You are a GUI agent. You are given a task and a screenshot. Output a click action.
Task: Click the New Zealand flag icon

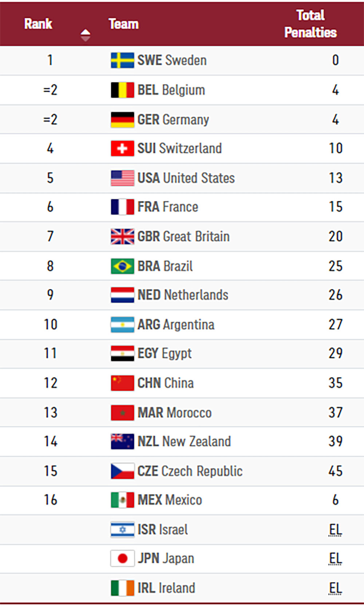pyautogui.click(x=122, y=442)
